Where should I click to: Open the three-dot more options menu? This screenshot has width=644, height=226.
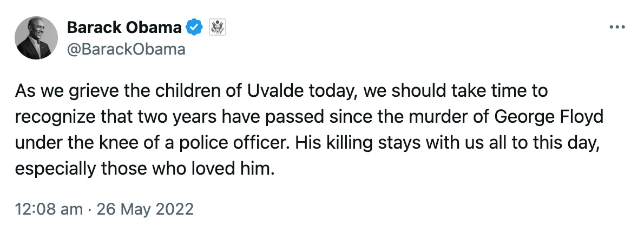tap(617, 27)
